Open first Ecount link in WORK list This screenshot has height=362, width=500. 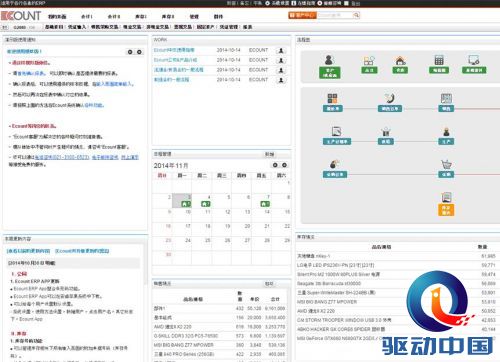tap(174, 50)
